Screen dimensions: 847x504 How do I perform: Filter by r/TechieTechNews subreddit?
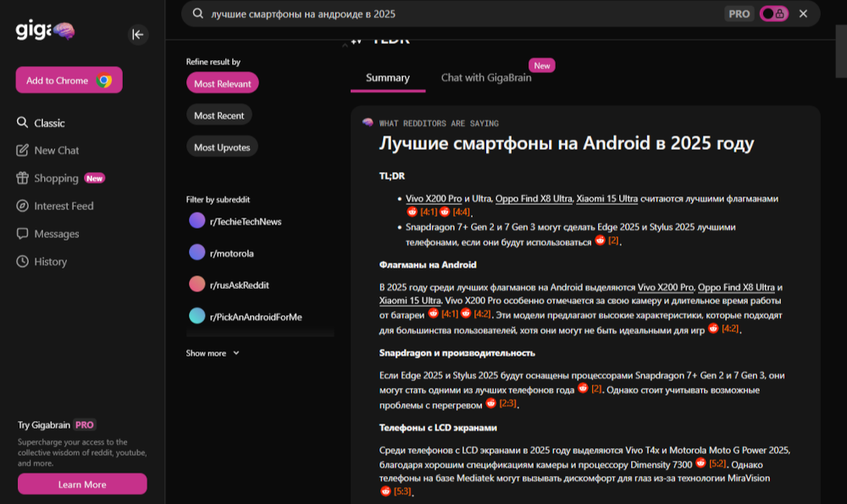coord(235,221)
